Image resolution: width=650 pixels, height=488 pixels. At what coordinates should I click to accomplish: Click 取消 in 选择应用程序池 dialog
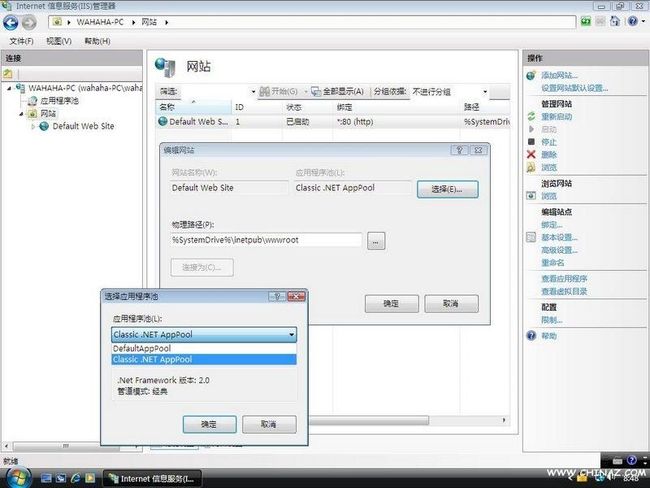(269, 425)
